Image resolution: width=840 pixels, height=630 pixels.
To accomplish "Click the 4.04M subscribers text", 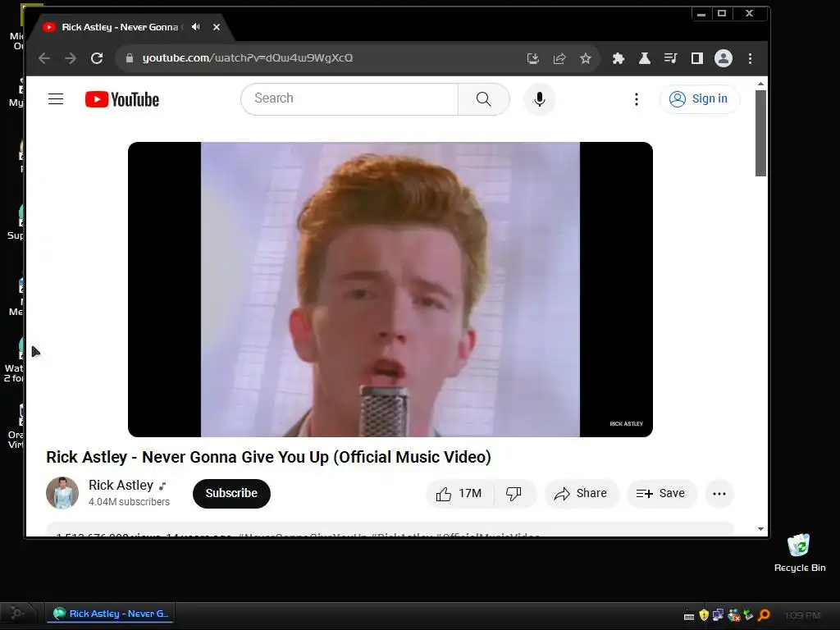I will pos(129,502).
